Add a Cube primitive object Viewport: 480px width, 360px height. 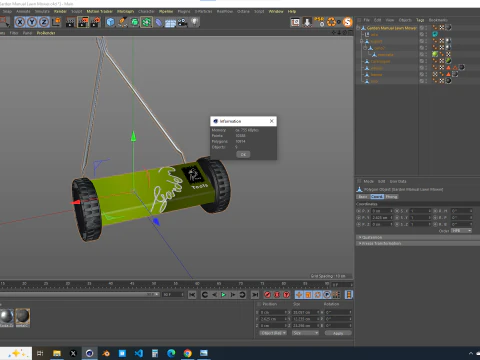point(110,22)
